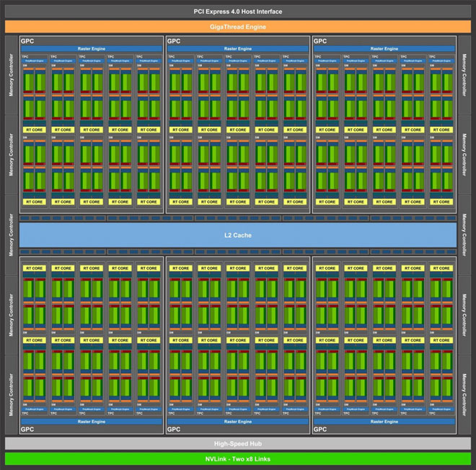Click the L2 Cache block
Screen dimensions: 476x470
[238, 235]
